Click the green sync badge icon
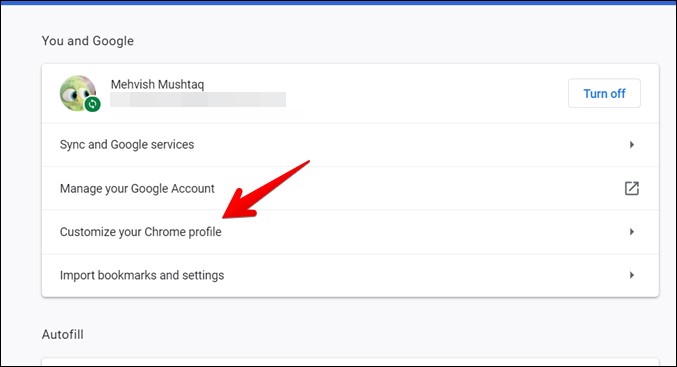The image size is (677, 367). [92, 104]
